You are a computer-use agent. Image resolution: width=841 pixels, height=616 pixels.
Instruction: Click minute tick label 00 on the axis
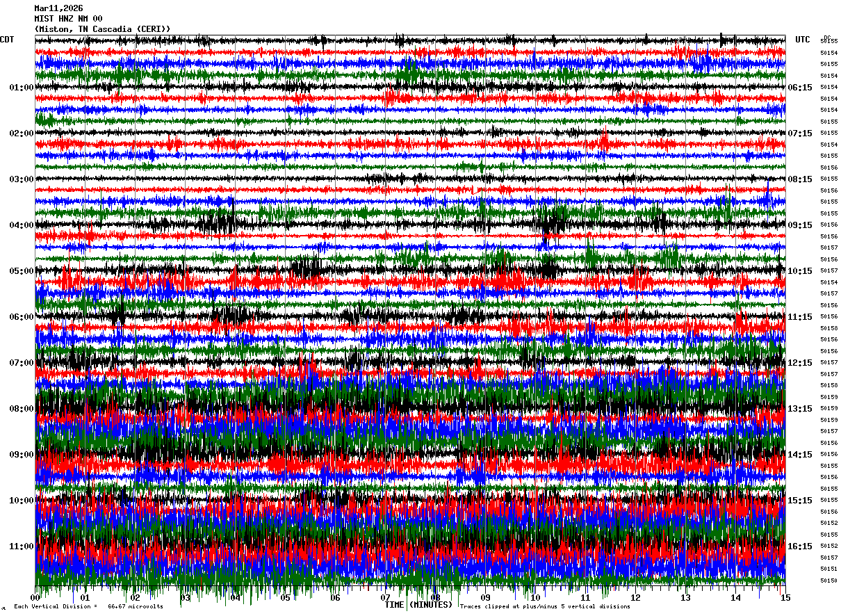coord(35,598)
